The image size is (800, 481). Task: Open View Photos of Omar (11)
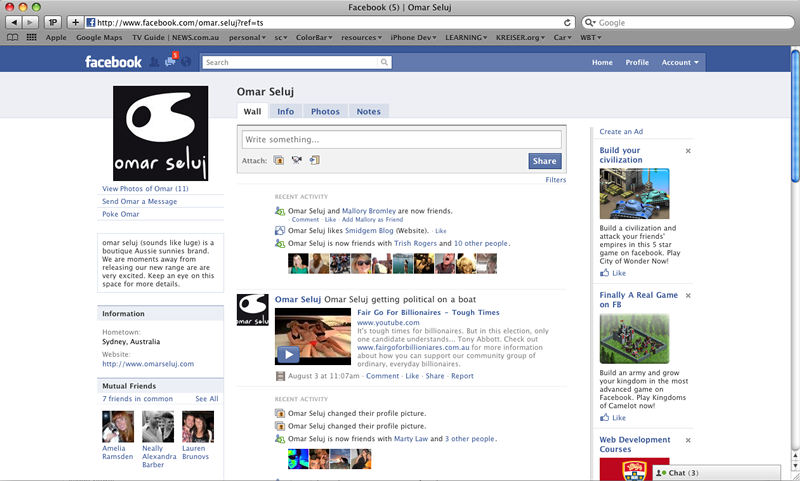(145, 189)
